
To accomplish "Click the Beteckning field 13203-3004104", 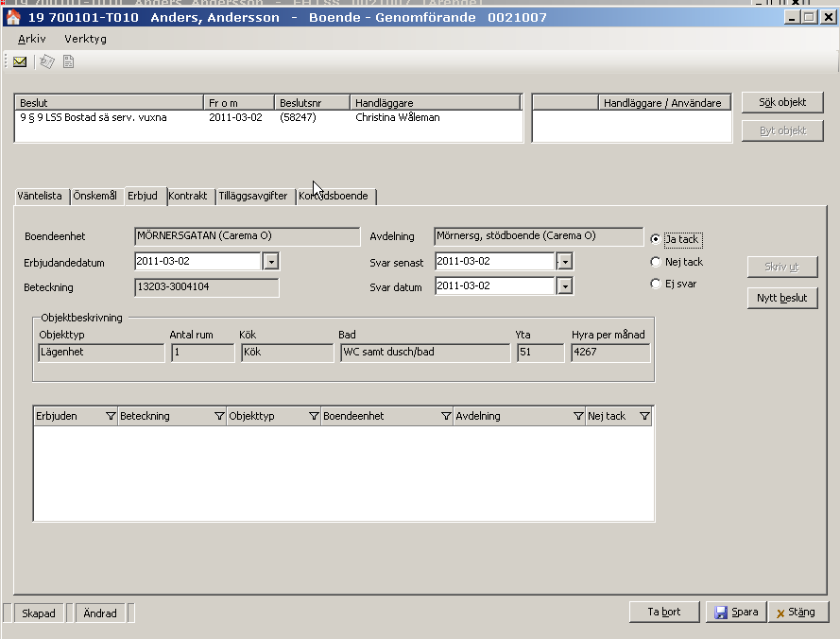I will point(207,287).
